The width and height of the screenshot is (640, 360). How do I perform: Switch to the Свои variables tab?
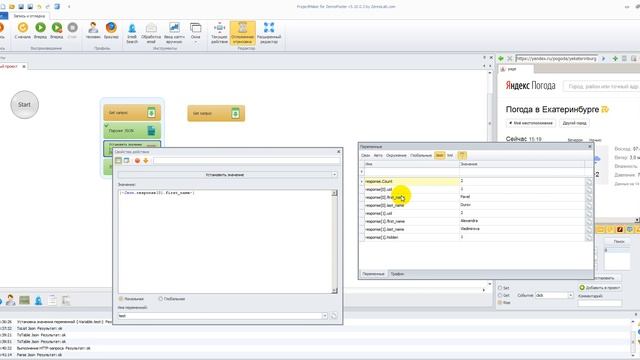[366, 156]
